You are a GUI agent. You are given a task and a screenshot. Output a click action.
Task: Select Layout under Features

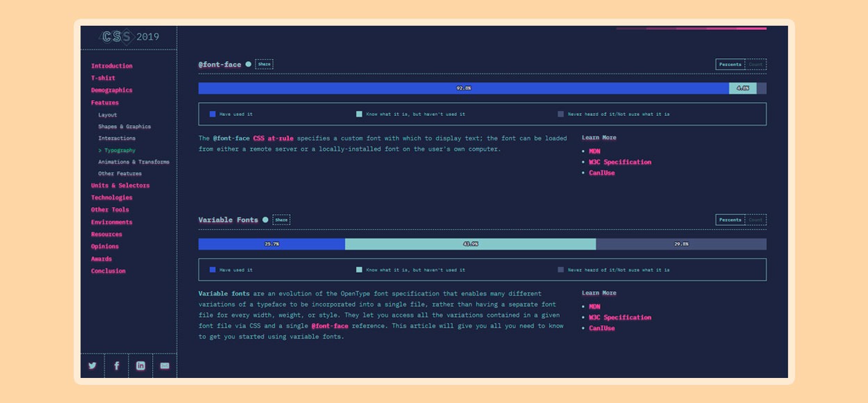click(x=108, y=115)
